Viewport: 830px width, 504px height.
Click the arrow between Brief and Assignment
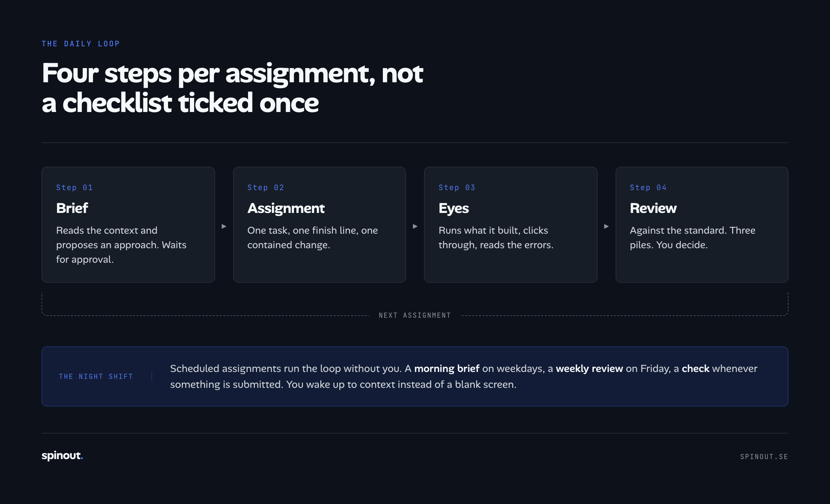click(x=224, y=226)
